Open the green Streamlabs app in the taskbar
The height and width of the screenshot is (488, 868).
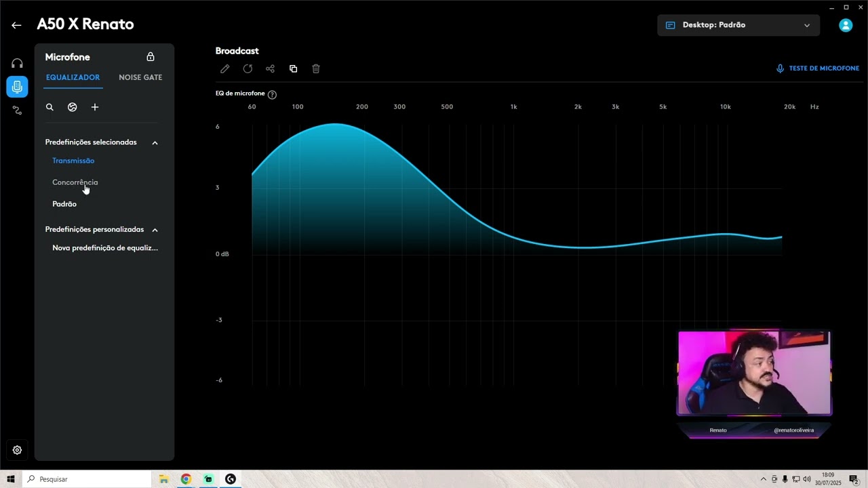point(208,479)
